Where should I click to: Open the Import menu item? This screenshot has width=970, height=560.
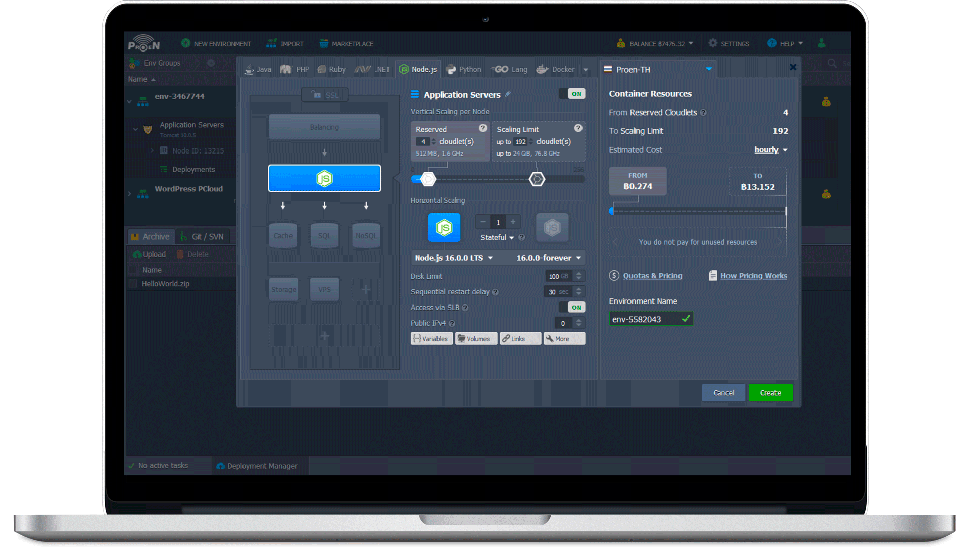[285, 44]
